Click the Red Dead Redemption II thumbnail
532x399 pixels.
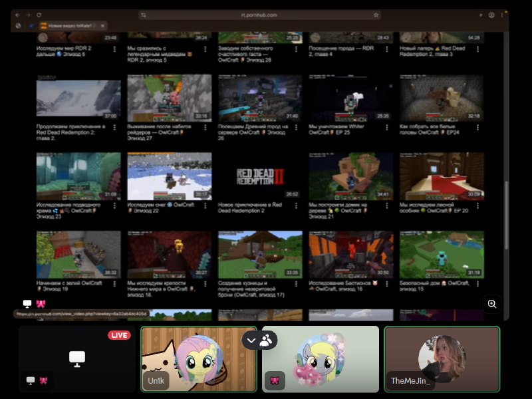coord(260,176)
